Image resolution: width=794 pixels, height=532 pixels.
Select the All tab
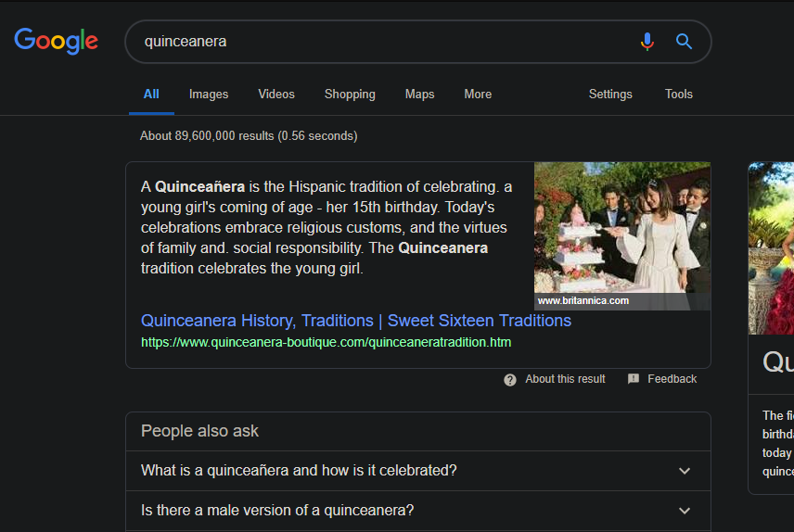click(151, 95)
